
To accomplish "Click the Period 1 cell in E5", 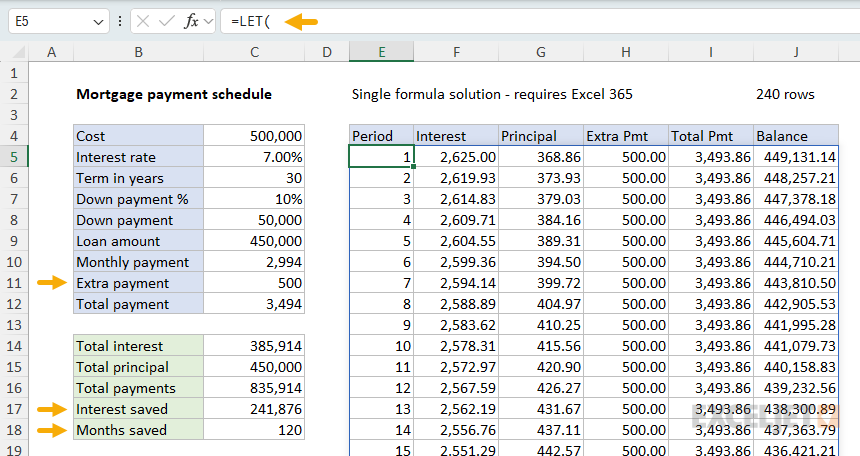I will [x=381, y=157].
